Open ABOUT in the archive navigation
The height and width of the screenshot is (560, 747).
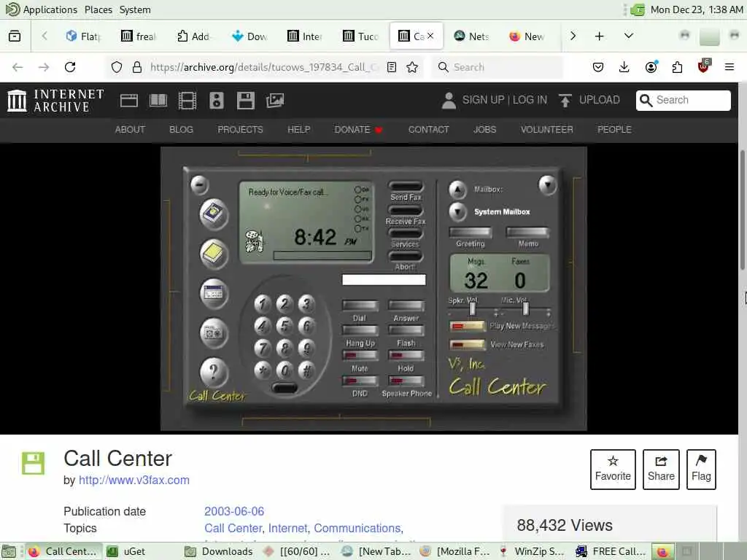(130, 130)
